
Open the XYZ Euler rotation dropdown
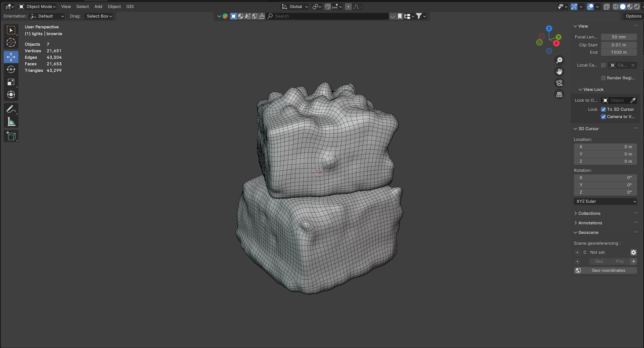[x=605, y=201]
